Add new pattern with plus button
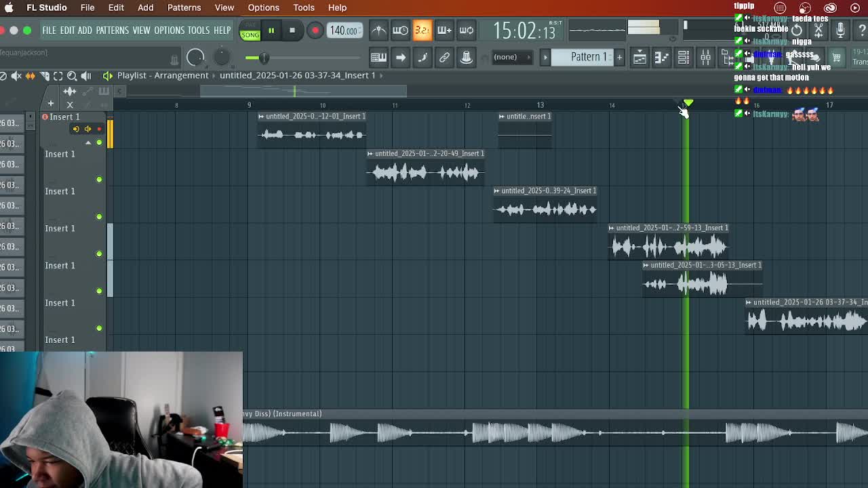The height and width of the screenshot is (488, 868). (x=619, y=57)
